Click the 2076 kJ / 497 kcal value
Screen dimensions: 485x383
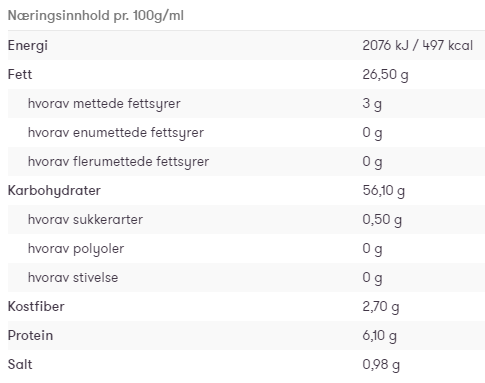(418, 45)
